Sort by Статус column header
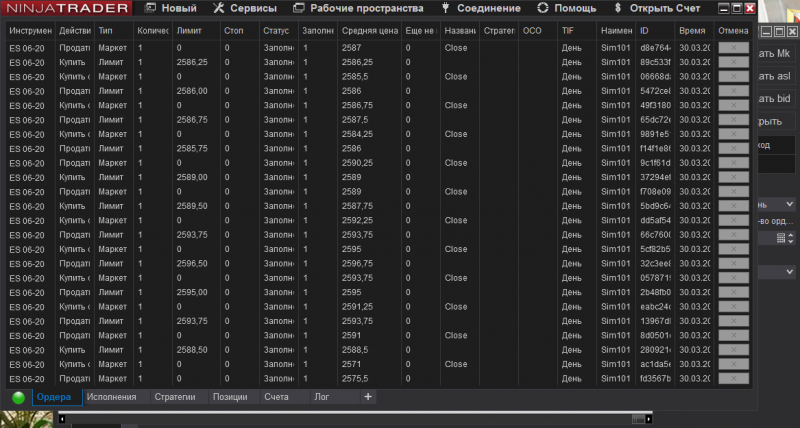Image resolution: width=800 pixels, height=428 pixels. pos(279,31)
